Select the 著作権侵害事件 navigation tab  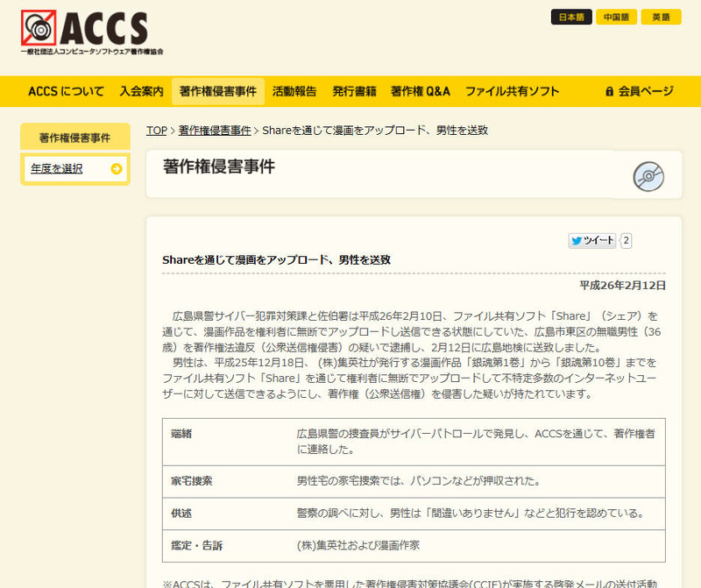(x=218, y=91)
